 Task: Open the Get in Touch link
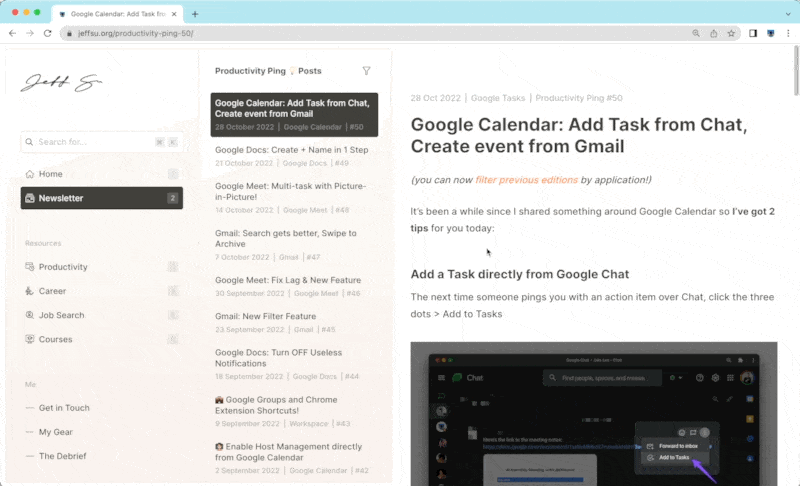[x=64, y=408]
